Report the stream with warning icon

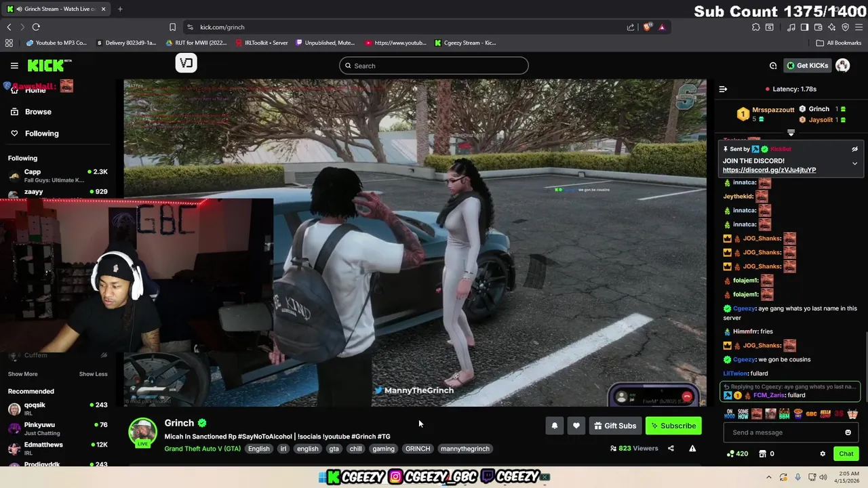(692, 448)
